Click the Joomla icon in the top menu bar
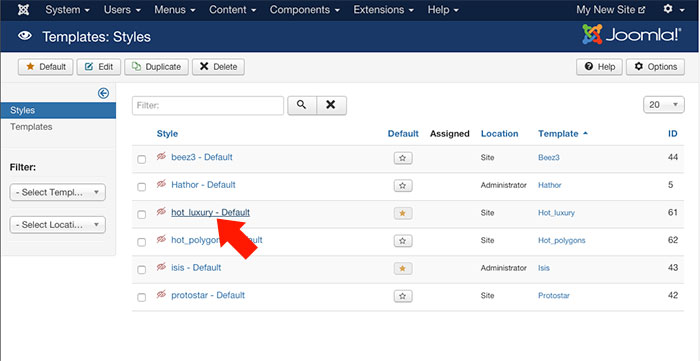This screenshot has width=700, height=361. pos(24,9)
